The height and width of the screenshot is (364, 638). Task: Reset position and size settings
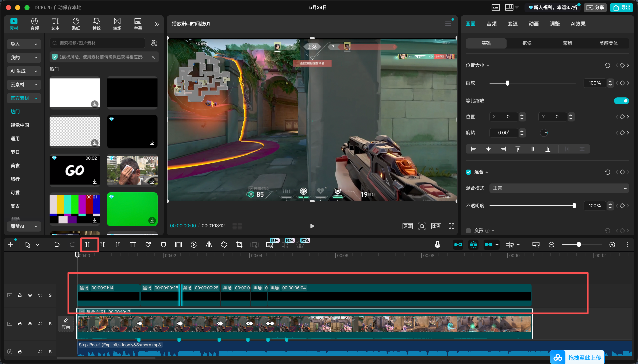point(607,66)
